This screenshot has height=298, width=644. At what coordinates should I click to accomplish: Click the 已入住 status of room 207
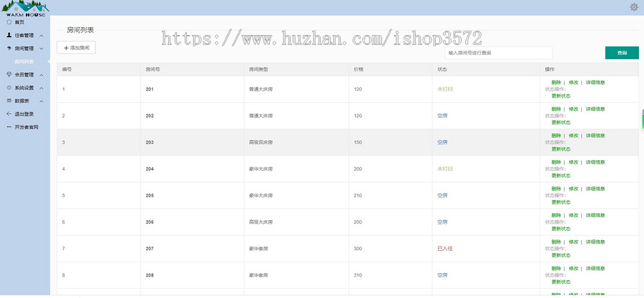pyautogui.click(x=445, y=249)
